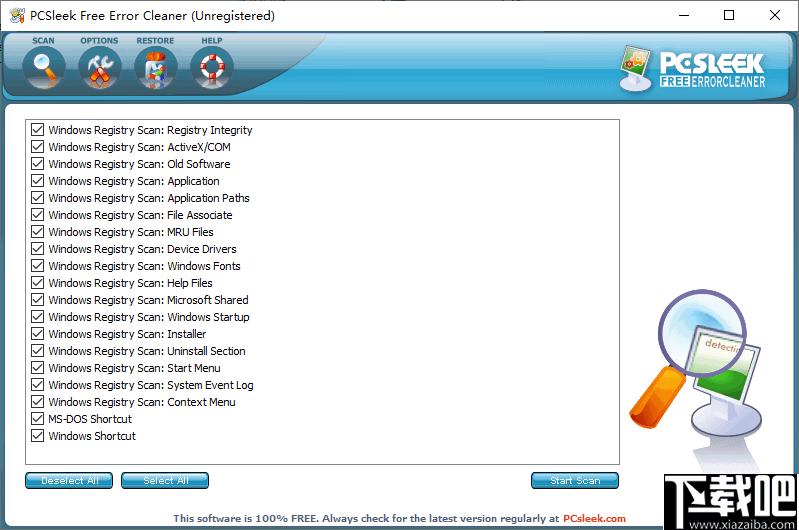The height and width of the screenshot is (530, 799).
Task: Uncheck the Application Paths checkbox
Action: point(37,198)
